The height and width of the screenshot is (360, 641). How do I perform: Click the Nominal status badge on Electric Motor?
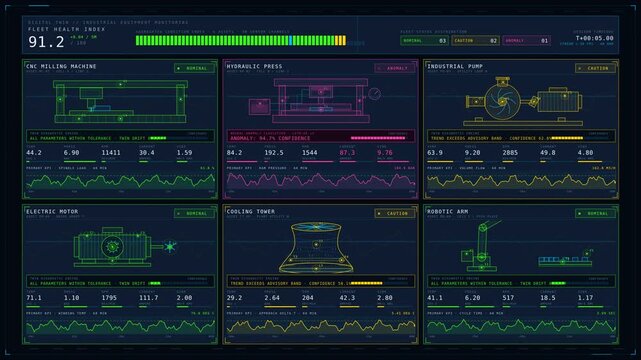click(195, 213)
